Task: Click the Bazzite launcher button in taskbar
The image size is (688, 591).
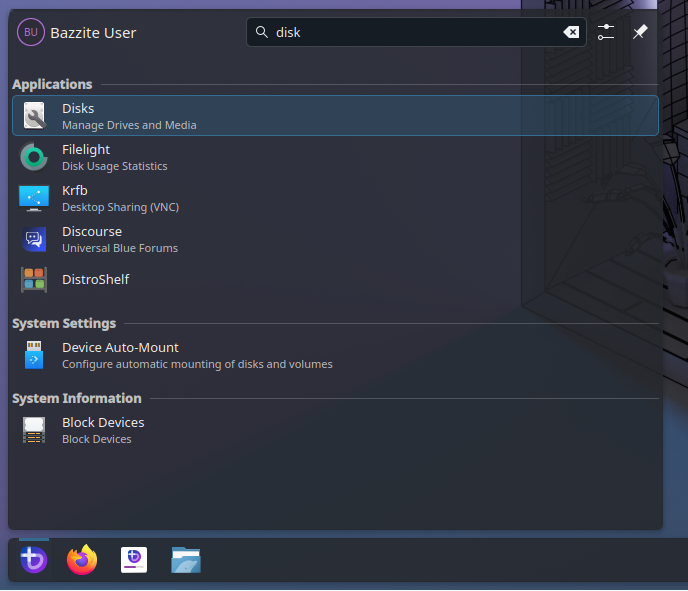Action: [34, 560]
